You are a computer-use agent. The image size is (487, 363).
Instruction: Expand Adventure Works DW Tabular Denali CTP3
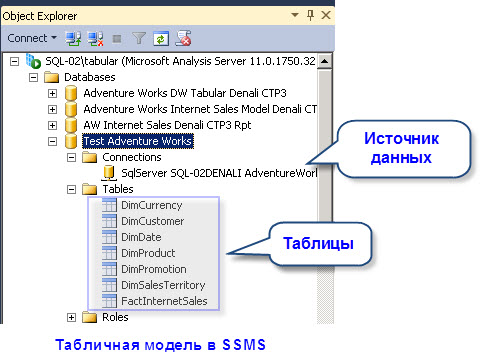[x=52, y=93]
